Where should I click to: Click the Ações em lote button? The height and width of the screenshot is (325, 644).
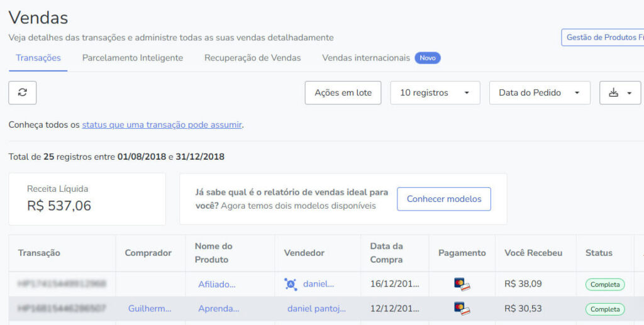[343, 93]
